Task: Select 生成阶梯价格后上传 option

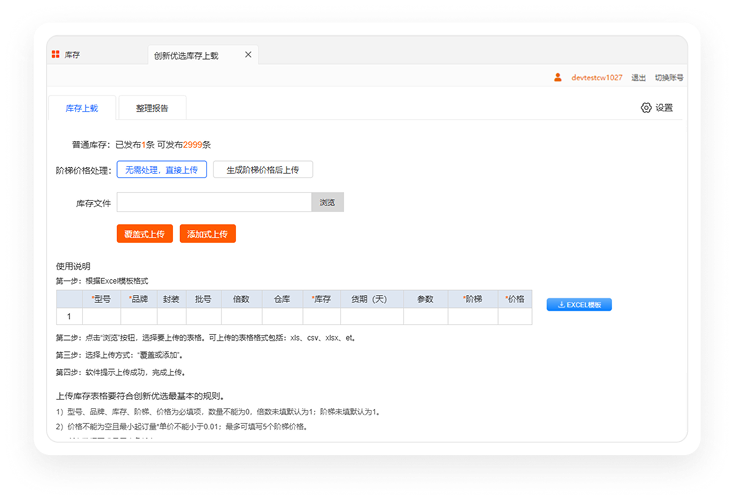Action: [x=262, y=170]
